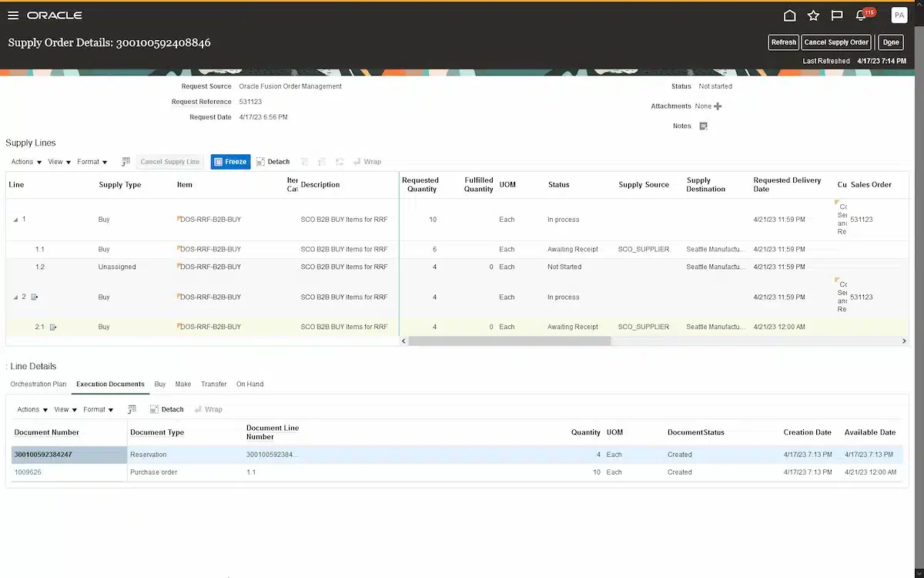Click third greyed hierarchy icon before Wrap

point(340,162)
